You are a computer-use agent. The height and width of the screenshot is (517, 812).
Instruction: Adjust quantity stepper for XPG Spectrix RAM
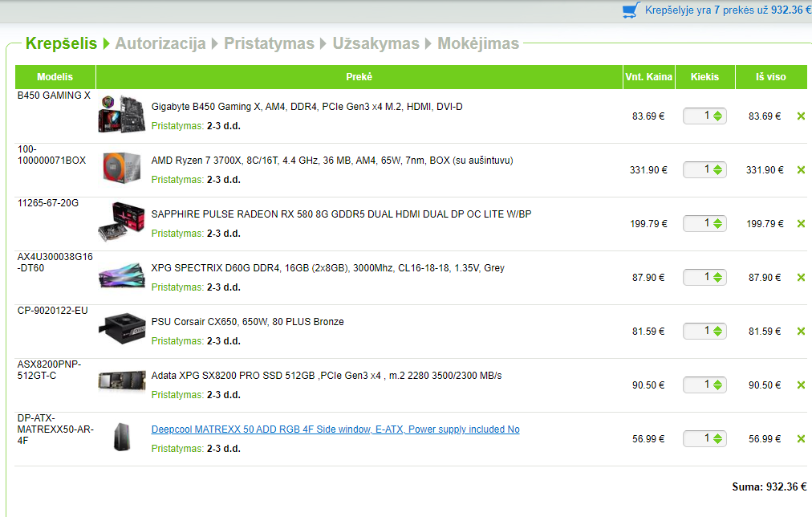pos(717,278)
